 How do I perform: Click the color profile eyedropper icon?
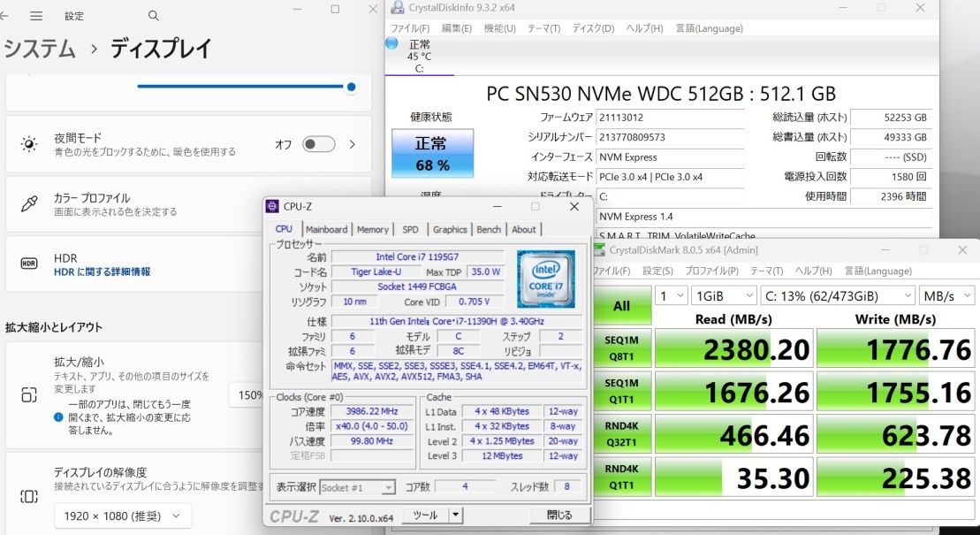click(29, 204)
